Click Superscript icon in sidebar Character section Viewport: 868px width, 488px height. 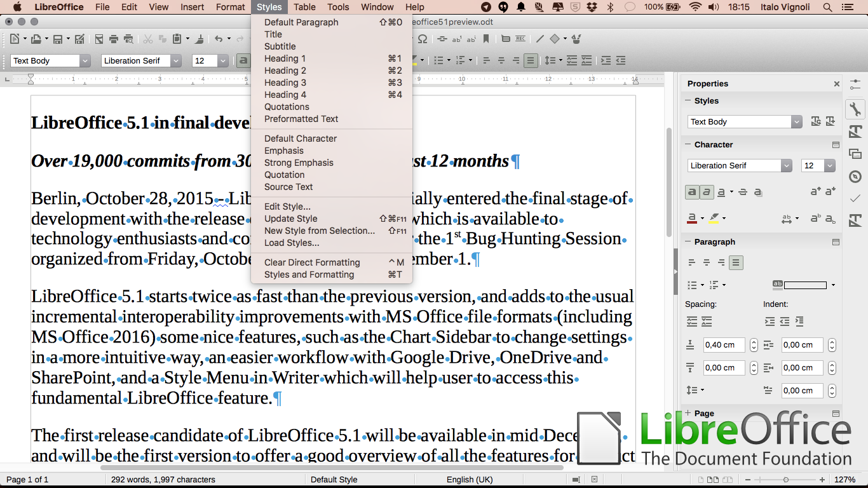click(x=816, y=219)
